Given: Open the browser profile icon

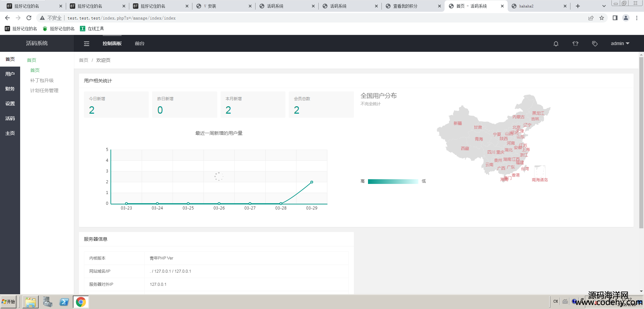Looking at the screenshot, I should (x=626, y=18).
